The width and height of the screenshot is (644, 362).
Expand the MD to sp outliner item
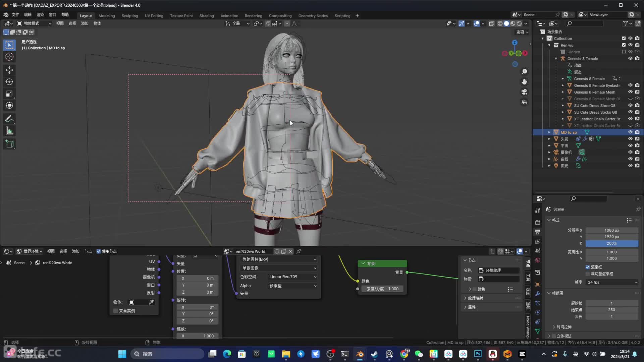tap(549, 132)
